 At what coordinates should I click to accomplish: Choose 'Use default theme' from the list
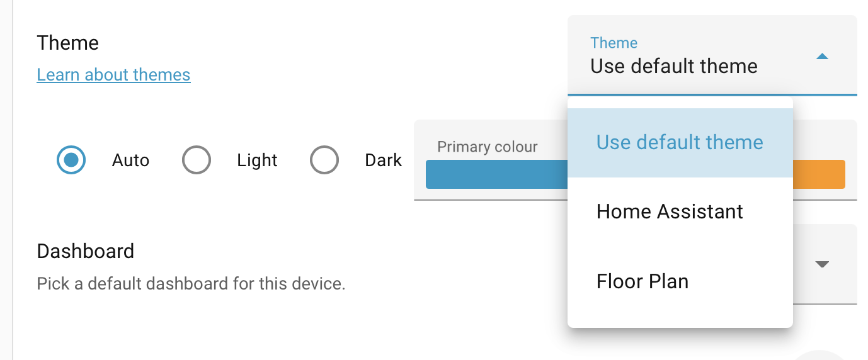tap(680, 142)
